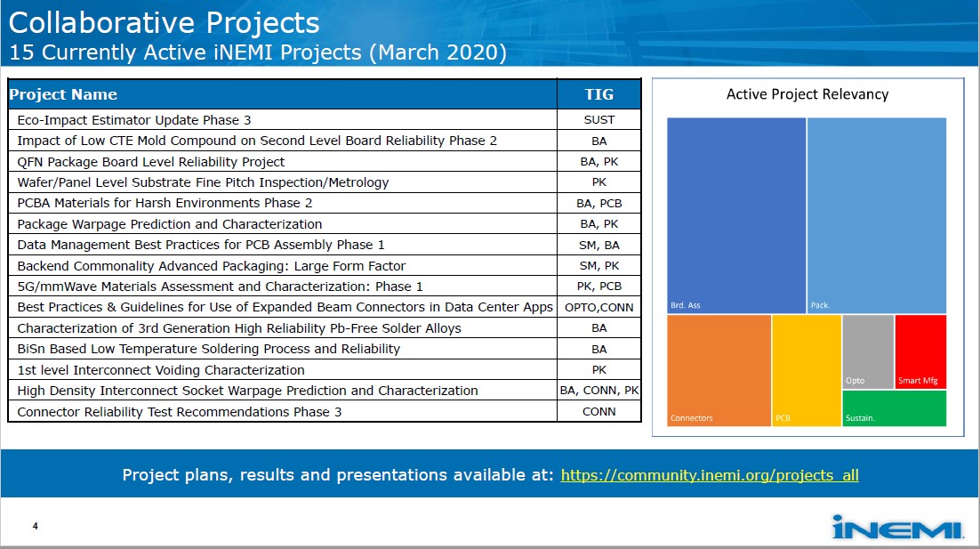
Task: Click Data Management Best Practices project name
Action: [201, 245]
